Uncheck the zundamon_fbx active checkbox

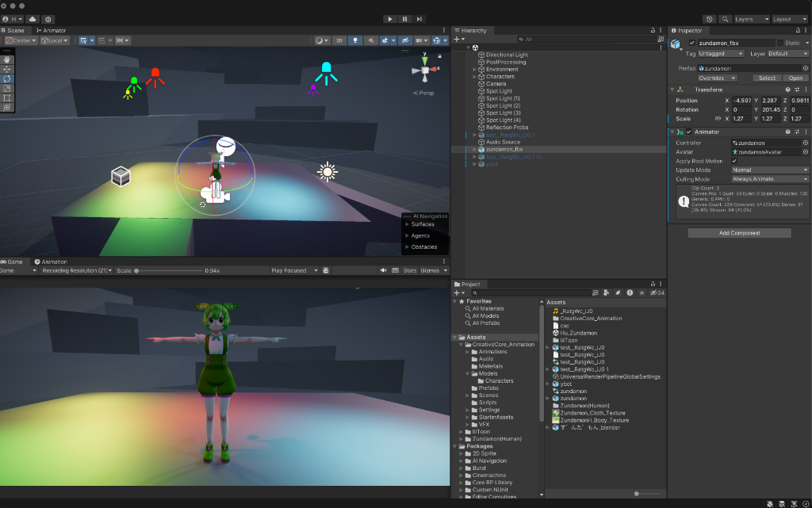[691, 43]
